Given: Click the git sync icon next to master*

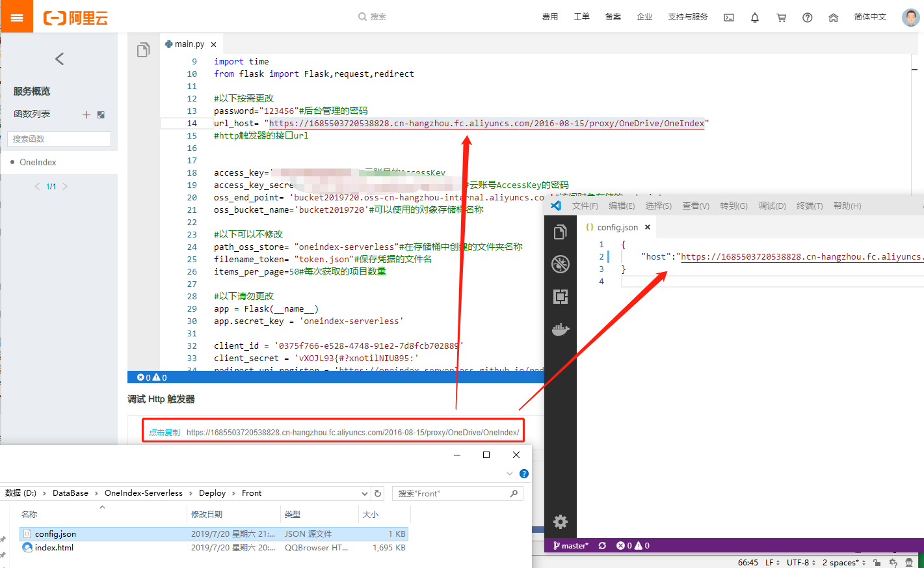Looking at the screenshot, I should (x=603, y=545).
